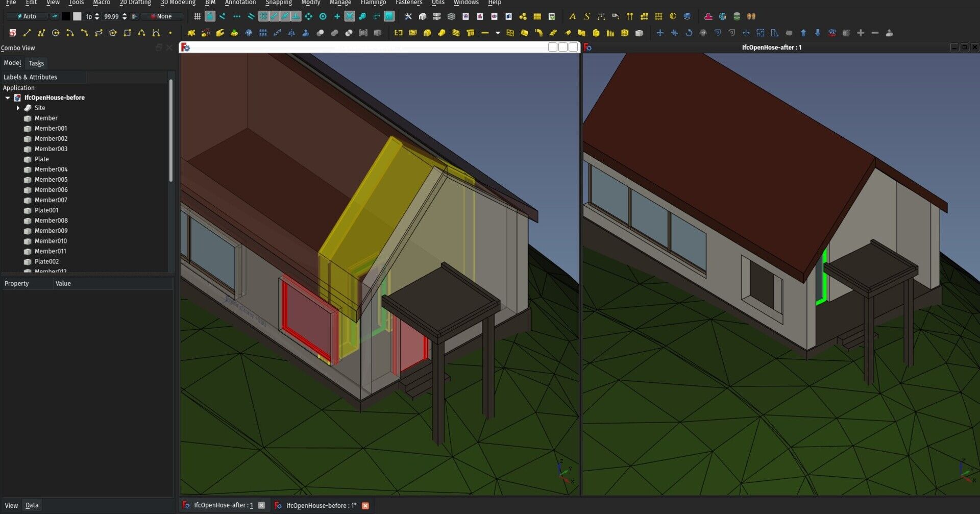Screen dimensions: 980x514
Task: Select the Draft Line tool
Action: click(x=27, y=33)
